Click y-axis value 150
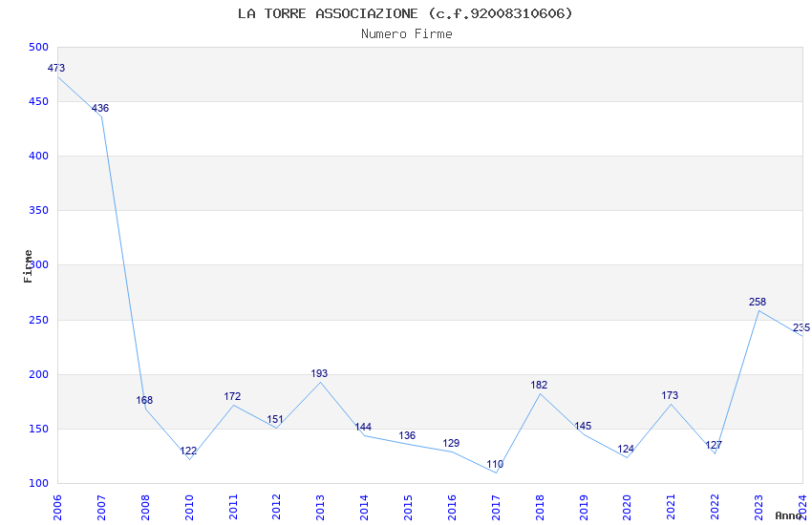Viewport: 812px width, 525px height. (x=39, y=429)
